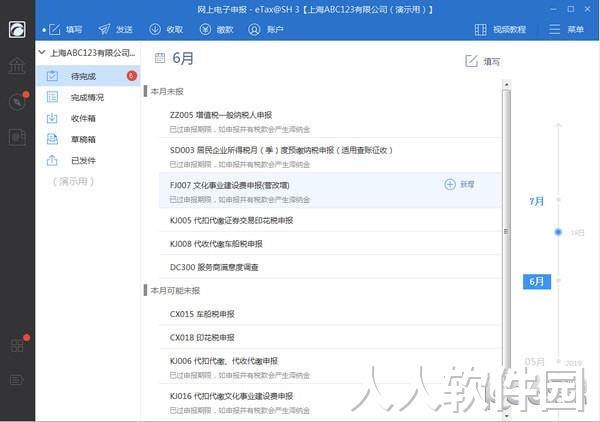Open the 填写 toolbar item
The width and height of the screenshot is (600, 422).
click(65, 29)
